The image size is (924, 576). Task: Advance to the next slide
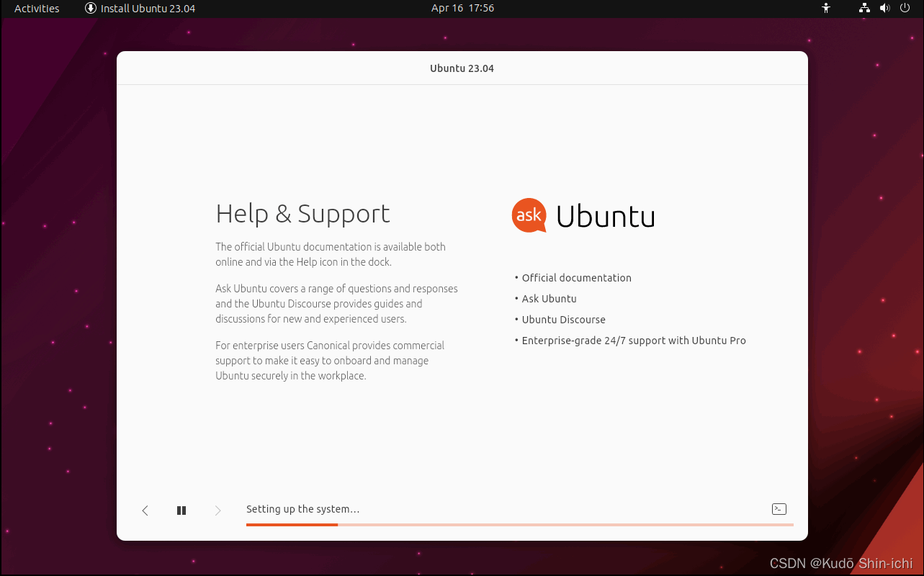[217, 510]
